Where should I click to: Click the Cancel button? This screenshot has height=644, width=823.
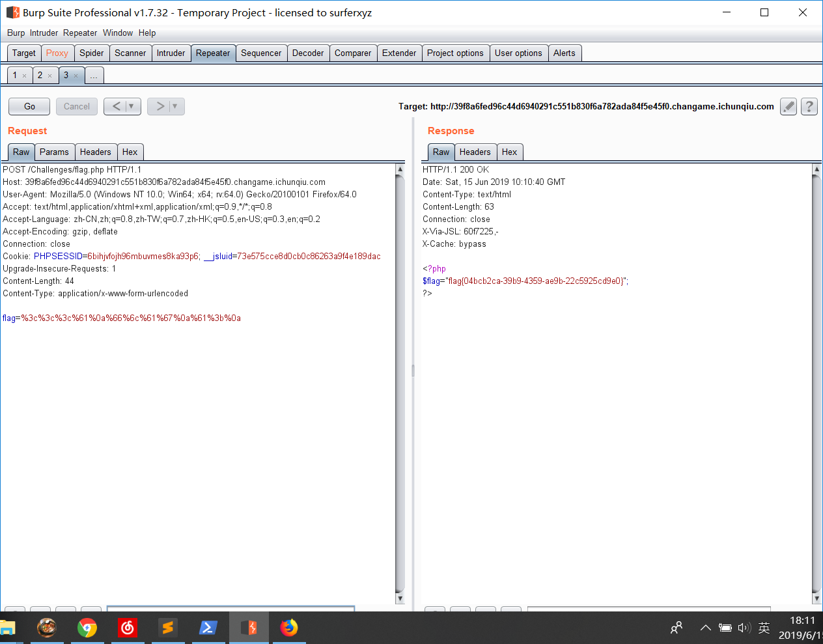point(77,106)
